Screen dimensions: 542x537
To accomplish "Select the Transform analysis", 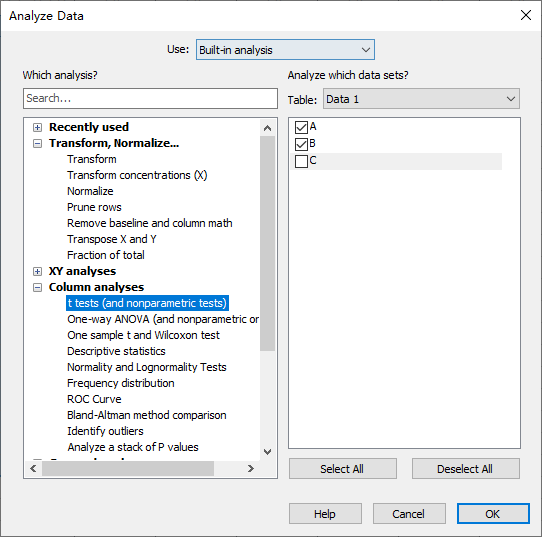I will point(92,159).
